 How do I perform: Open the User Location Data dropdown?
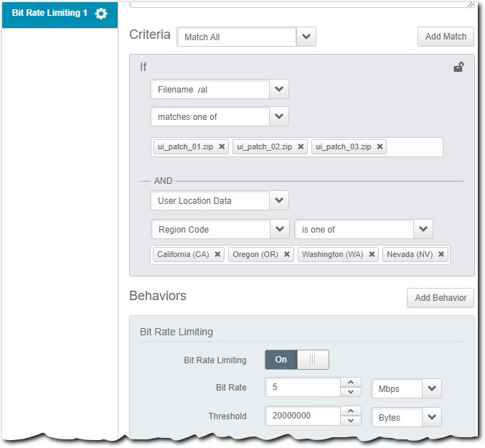[279, 200]
